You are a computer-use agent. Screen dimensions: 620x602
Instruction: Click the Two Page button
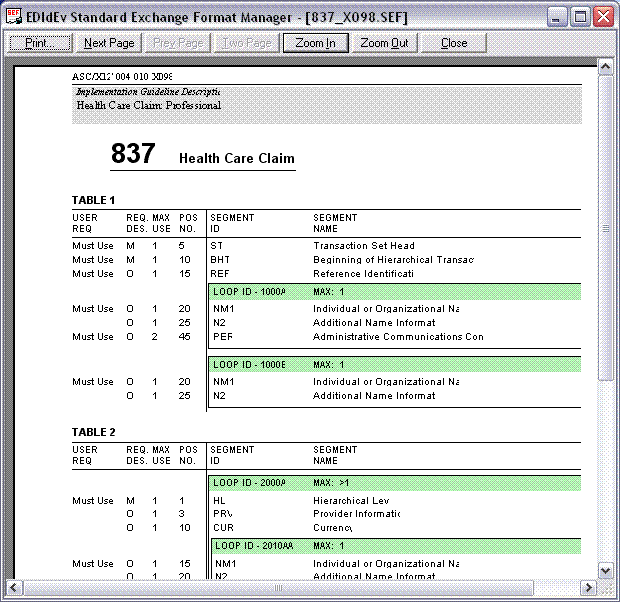[x=247, y=43]
